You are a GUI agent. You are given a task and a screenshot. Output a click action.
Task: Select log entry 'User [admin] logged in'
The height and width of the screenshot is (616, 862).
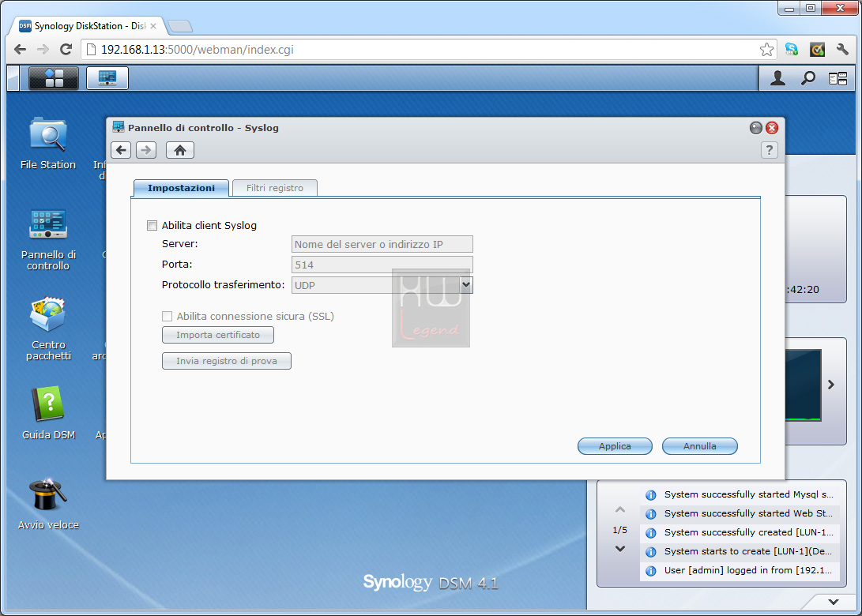[x=740, y=570]
